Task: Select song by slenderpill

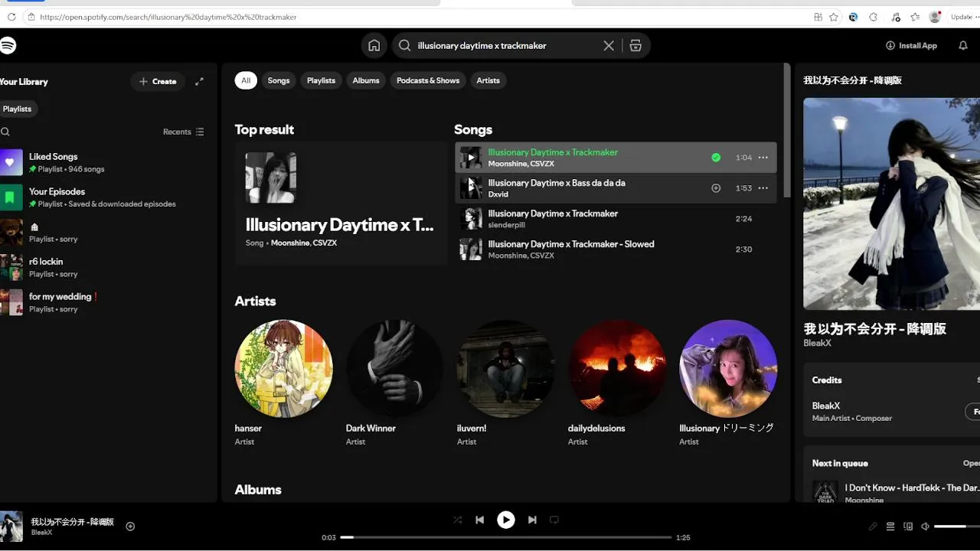Action: tap(616, 219)
